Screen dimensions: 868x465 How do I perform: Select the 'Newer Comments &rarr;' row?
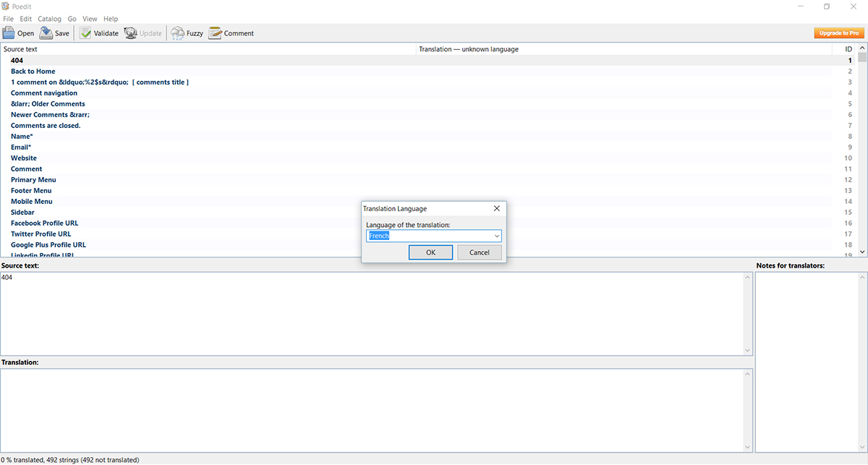coord(428,115)
